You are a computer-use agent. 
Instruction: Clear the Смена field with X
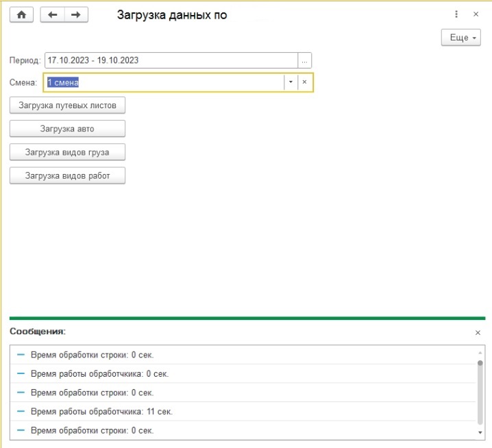pos(305,82)
